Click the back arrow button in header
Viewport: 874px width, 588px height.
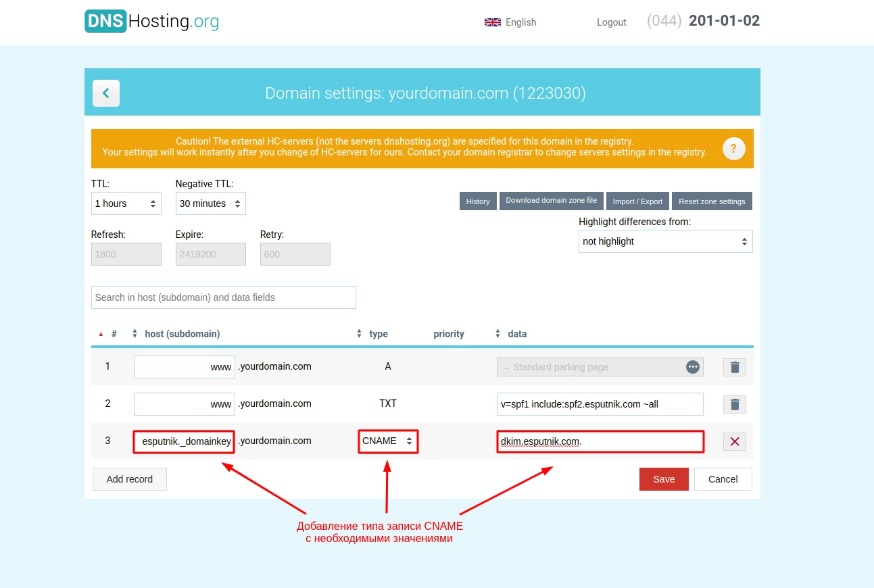pos(106,93)
